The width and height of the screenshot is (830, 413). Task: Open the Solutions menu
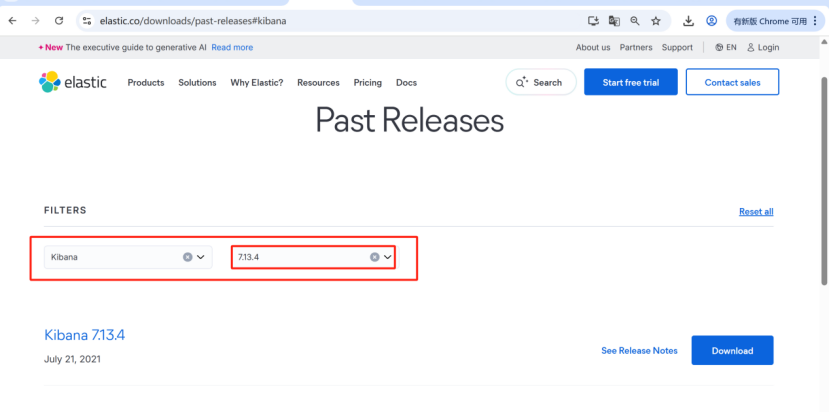pyautogui.click(x=197, y=83)
